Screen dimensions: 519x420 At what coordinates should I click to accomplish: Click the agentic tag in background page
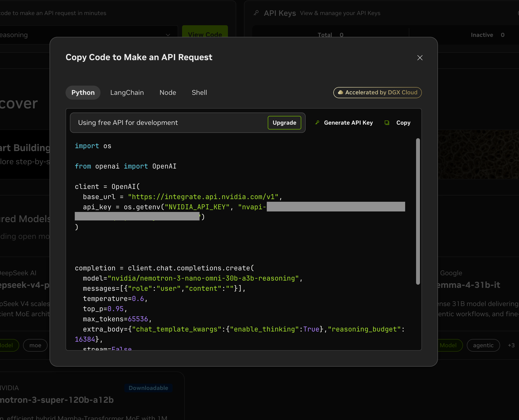pos(483,345)
